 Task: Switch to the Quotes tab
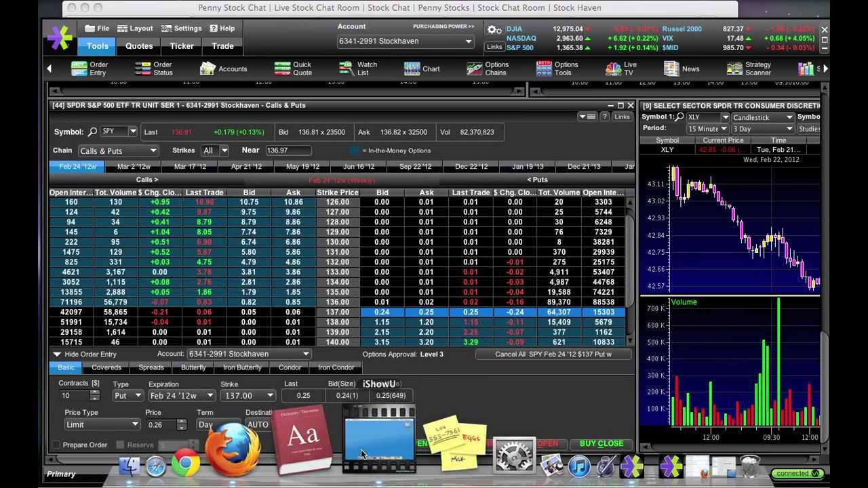139,46
